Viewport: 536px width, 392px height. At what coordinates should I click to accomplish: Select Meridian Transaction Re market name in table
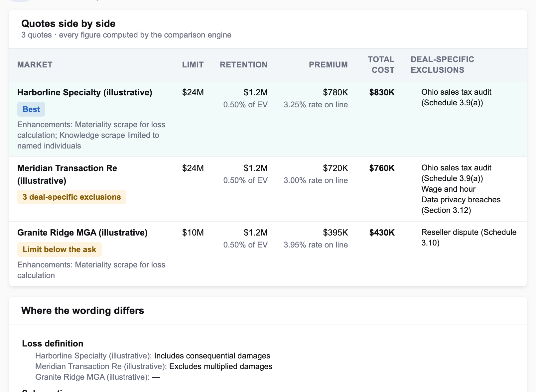coord(67,174)
